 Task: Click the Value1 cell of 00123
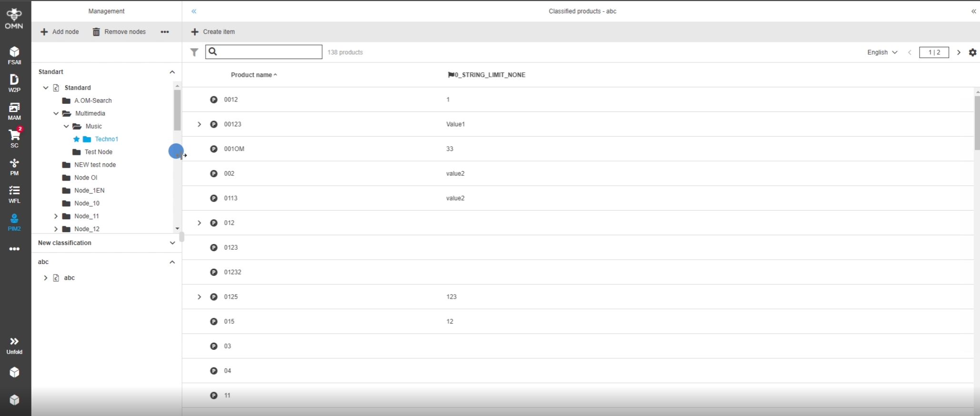tap(455, 124)
